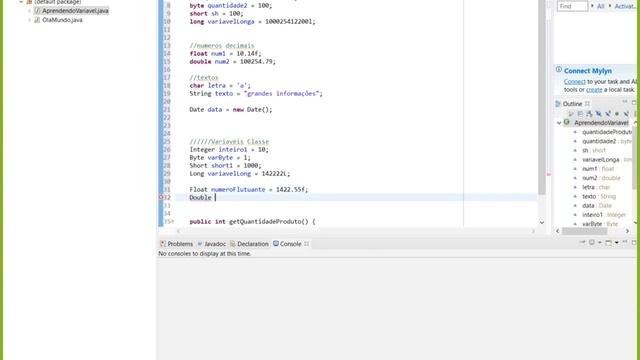Click the error marker on line 32
This screenshot has height=360, width=640.
tap(161, 197)
